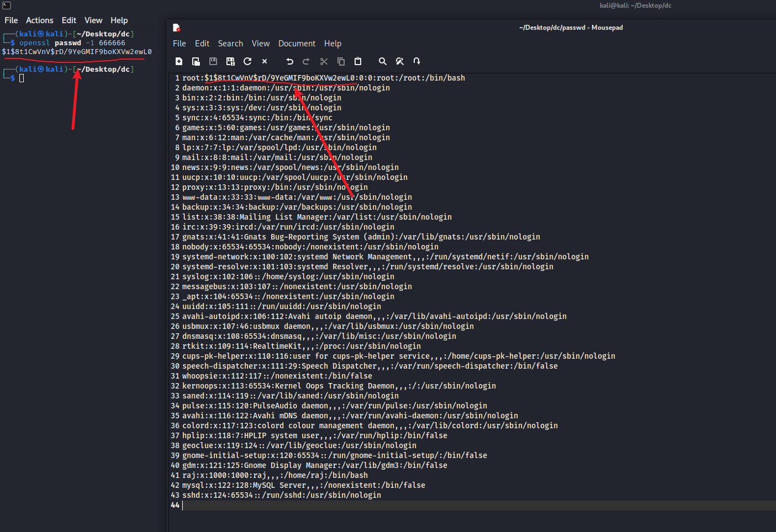Click the hash output line in terminal

(x=77, y=52)
